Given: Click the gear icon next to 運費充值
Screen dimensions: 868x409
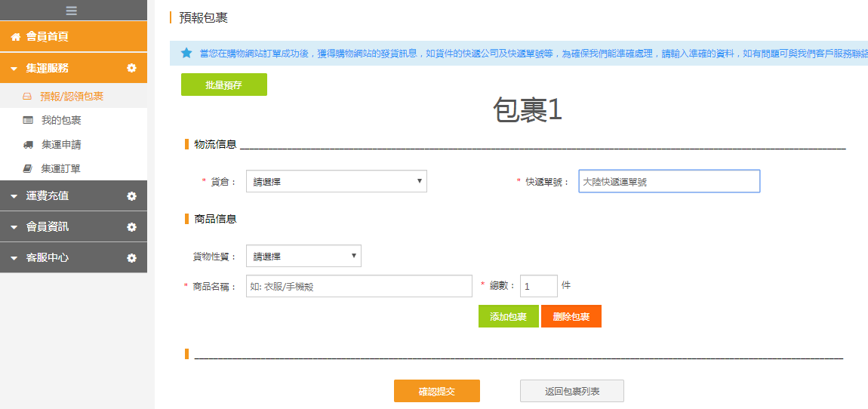Looking at the screenshot, I should [131, 196].
